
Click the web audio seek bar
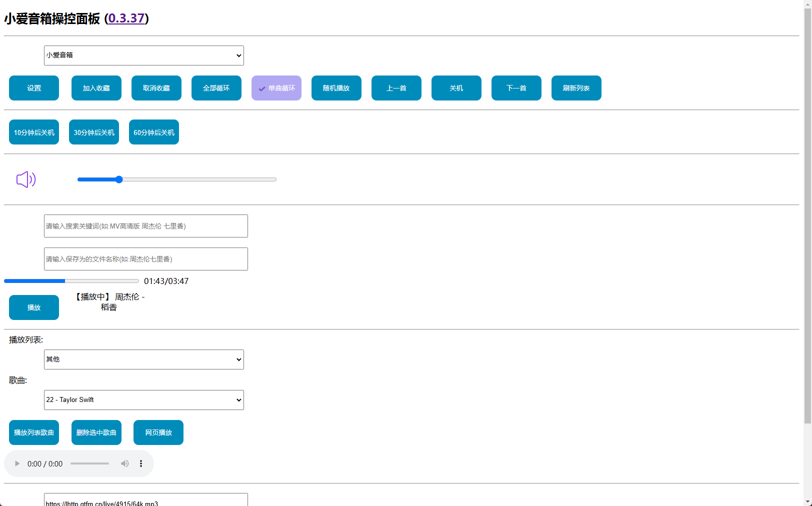tap(89, 463)
